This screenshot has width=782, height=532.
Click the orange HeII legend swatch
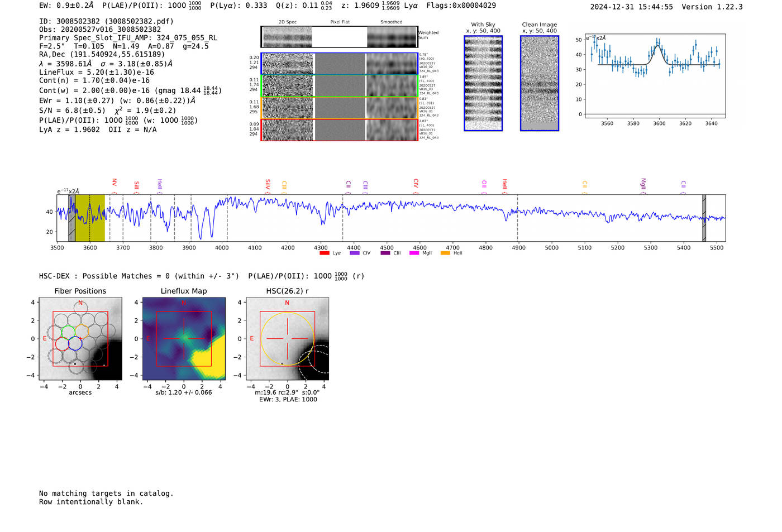(x=445, y=253)
